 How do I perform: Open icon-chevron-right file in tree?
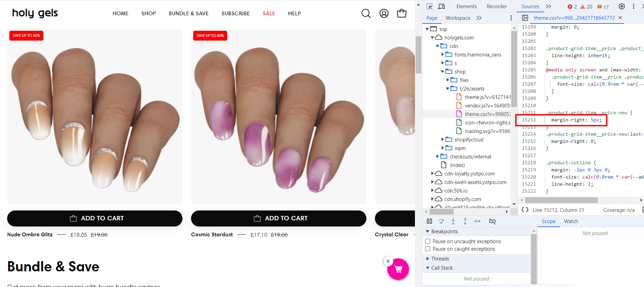pos(484,123)
